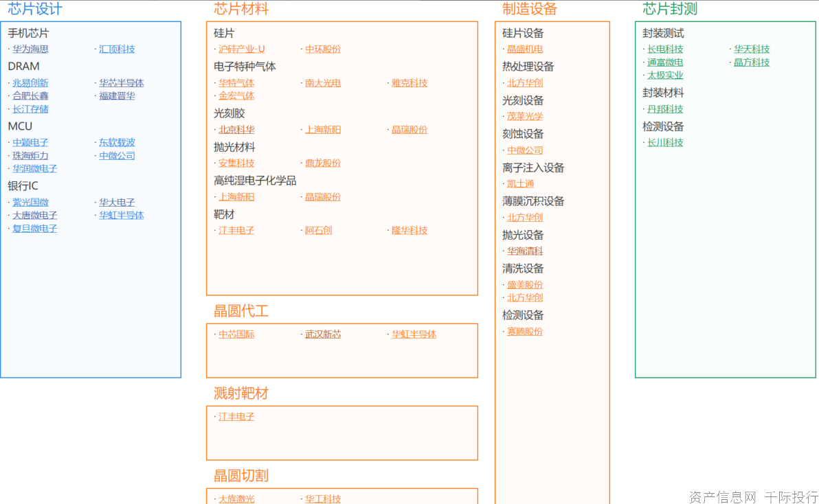Open the 沪硅产业-U link under 硅片

tap(241, 49)
